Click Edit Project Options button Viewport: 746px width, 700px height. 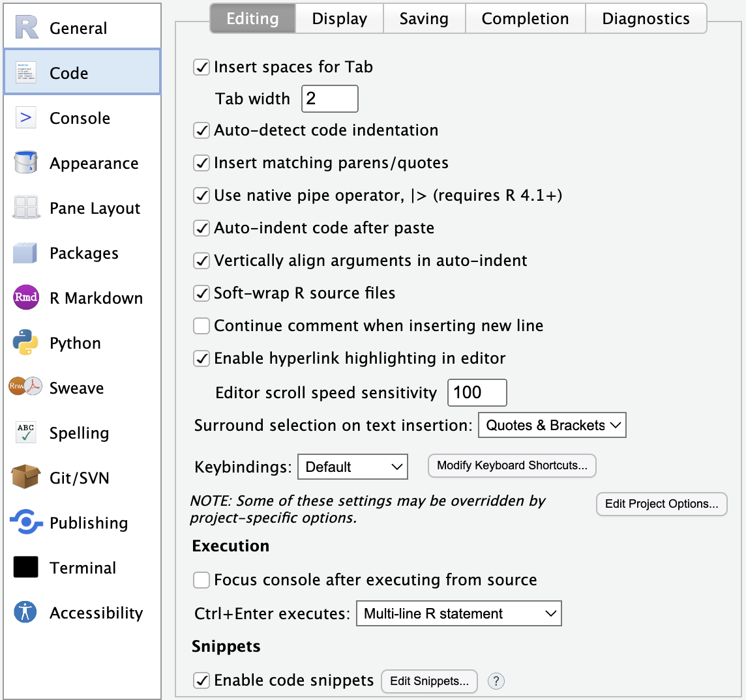(661, 504)
